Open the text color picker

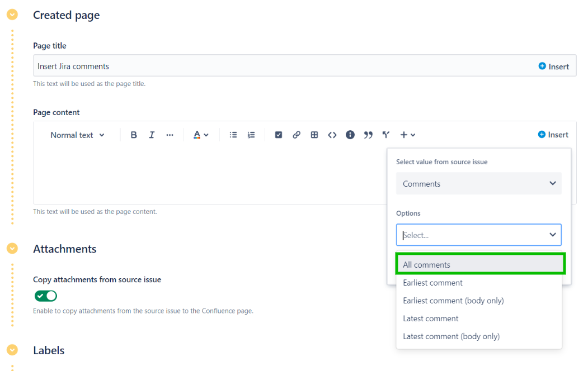point(201,135)
